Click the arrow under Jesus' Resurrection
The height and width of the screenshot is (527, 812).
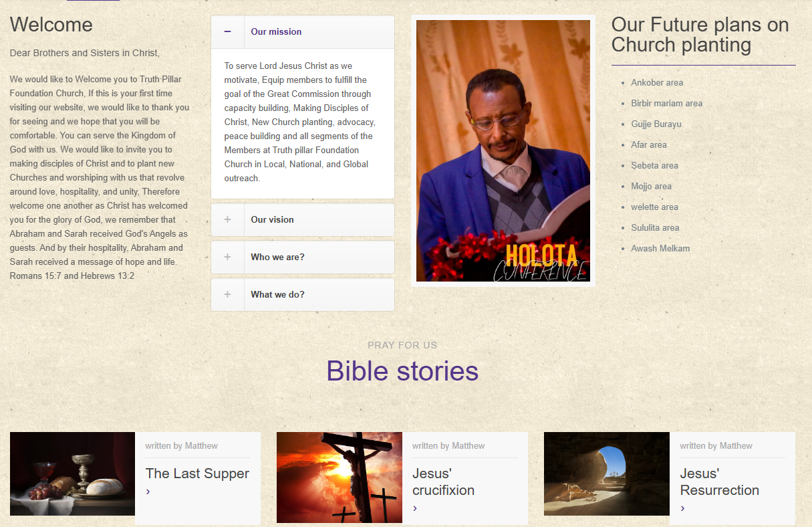tap(682, 508)
